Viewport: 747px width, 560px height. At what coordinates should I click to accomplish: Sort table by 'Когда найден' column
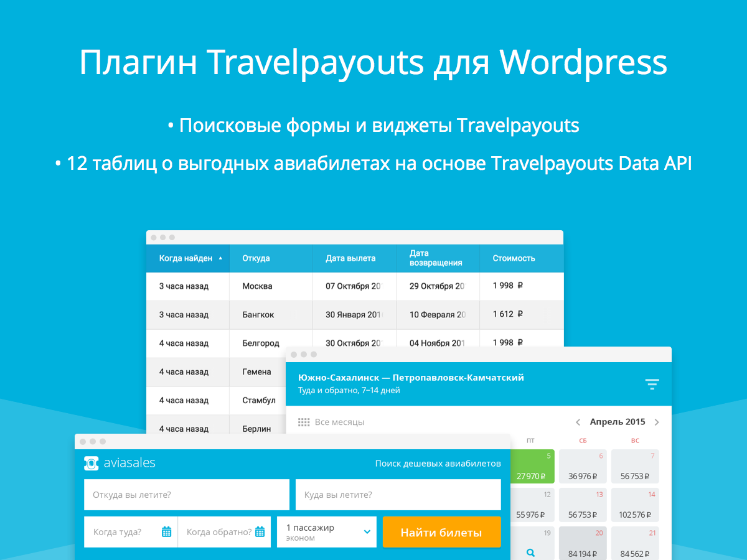pyautogui.click(x=187, y=258)
